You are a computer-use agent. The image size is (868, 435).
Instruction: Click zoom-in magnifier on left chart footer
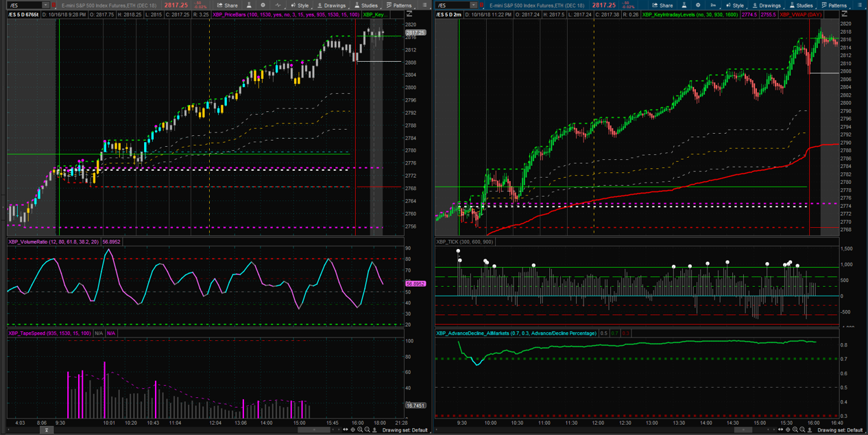pos(360,430)
